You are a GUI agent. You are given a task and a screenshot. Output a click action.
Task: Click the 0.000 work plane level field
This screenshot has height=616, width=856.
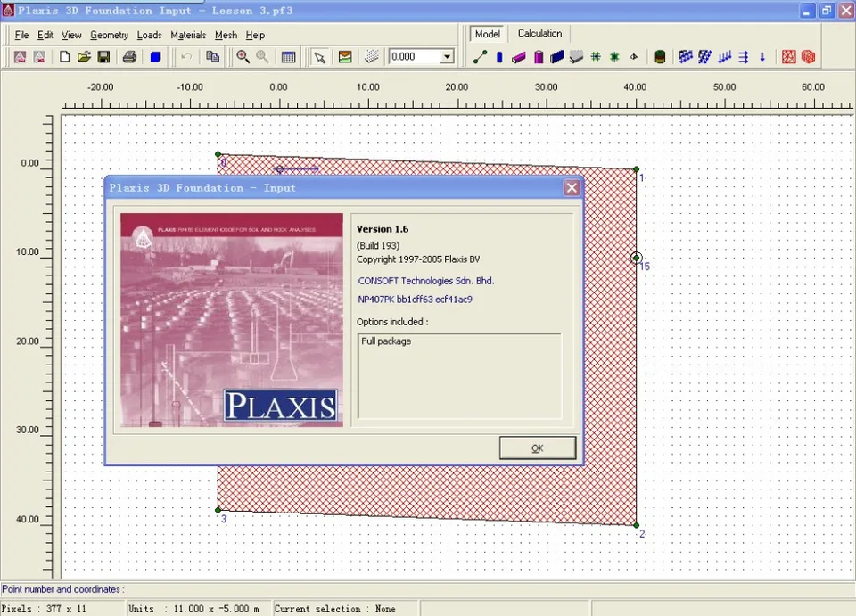[x=415, y=57]
